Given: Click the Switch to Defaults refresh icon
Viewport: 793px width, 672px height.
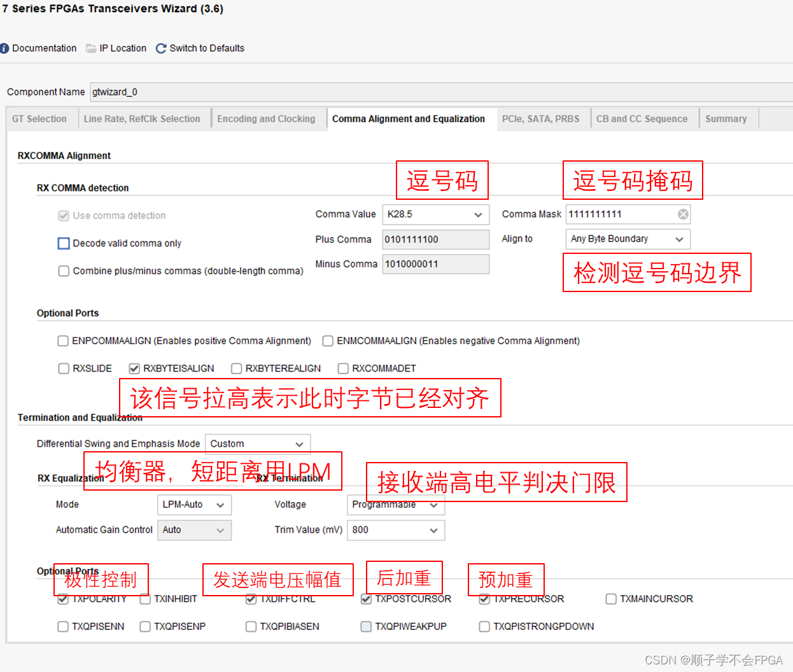Looking at the screenshot, I should 161,48.
